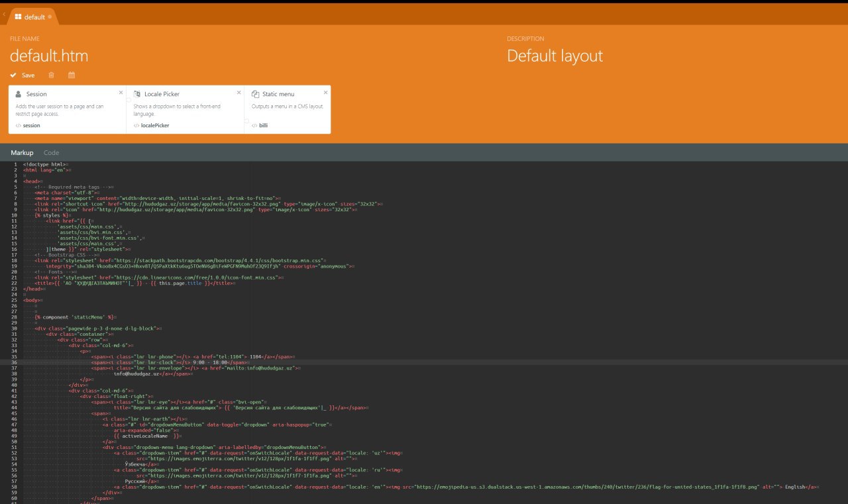Click the billi alias text
Screen dimensions: 848x504
264,125
